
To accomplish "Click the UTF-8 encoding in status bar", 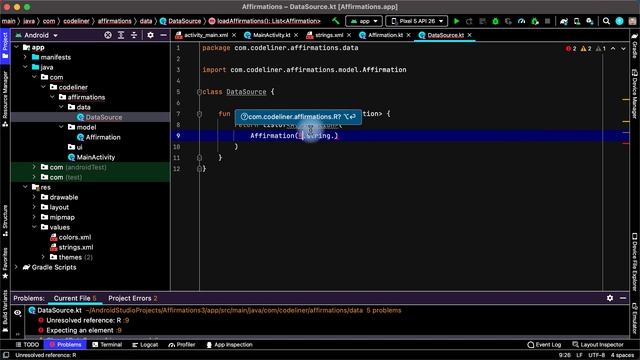I will [596, 355].
